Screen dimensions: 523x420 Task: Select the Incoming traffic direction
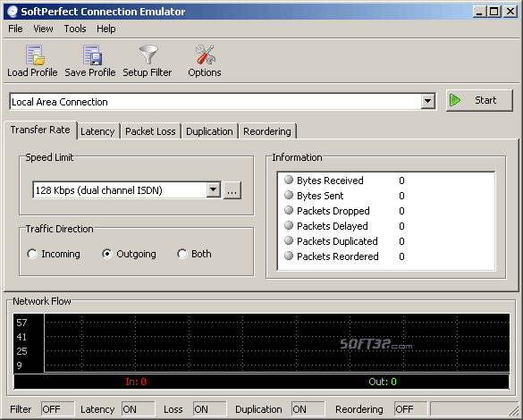click(32, 254)
